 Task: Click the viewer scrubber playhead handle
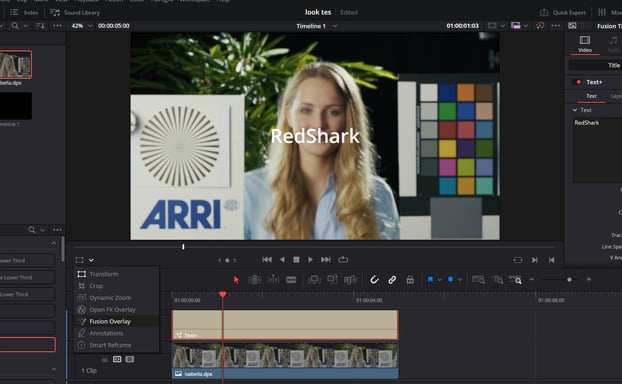183,247
